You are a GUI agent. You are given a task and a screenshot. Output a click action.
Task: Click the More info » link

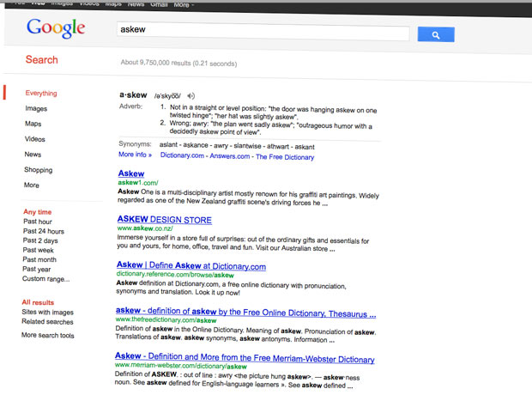(135, 155)
